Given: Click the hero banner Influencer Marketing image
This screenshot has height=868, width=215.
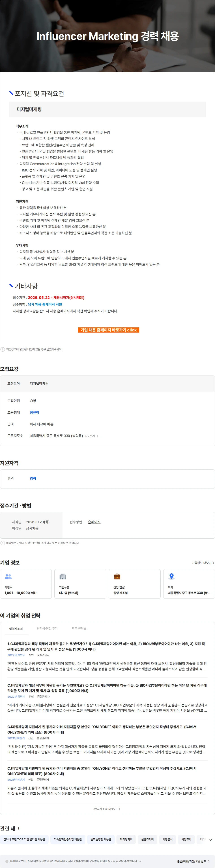Looking at the screenshot, I should click(107, 36).
